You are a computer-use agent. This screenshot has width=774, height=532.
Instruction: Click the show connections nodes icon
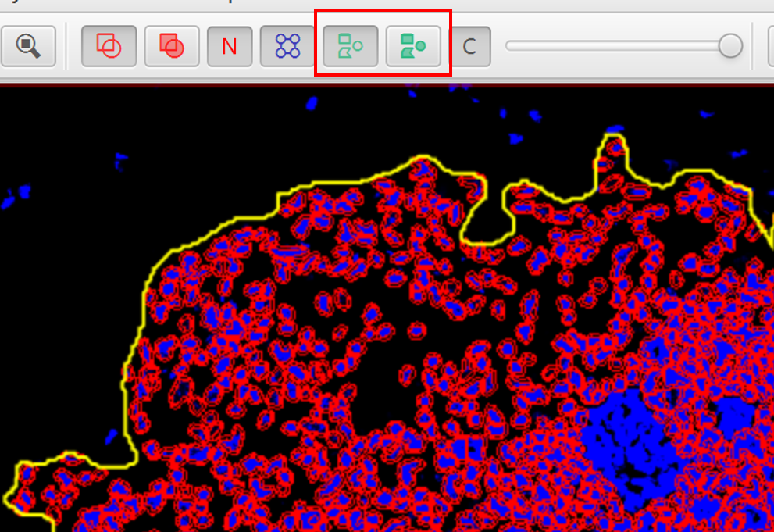pos(287,47)
